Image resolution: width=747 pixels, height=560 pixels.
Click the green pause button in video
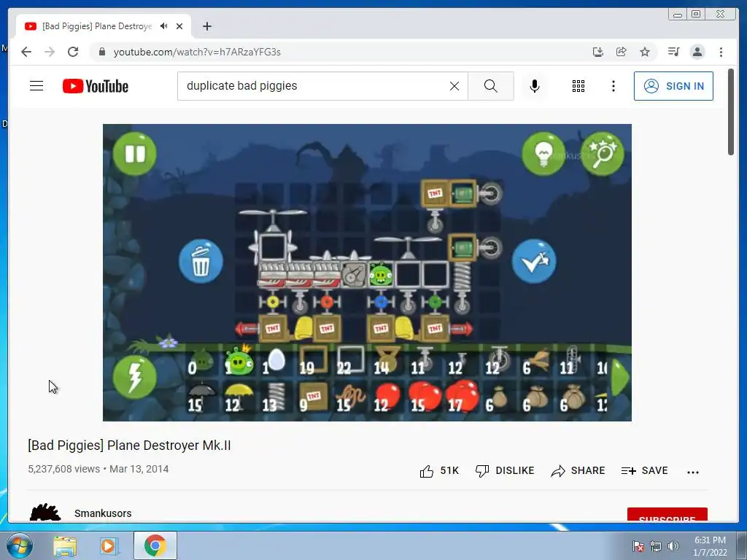click(135, 154)
